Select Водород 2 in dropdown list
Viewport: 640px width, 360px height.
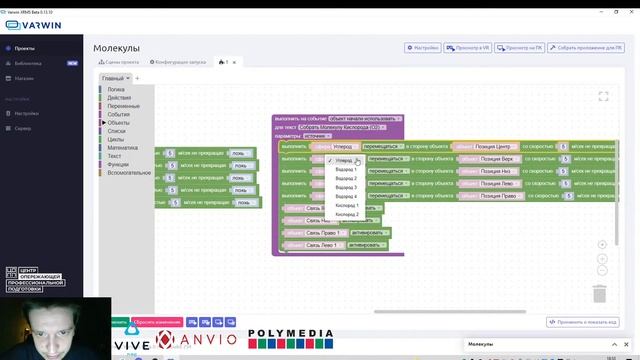click(x=346, y=178)
